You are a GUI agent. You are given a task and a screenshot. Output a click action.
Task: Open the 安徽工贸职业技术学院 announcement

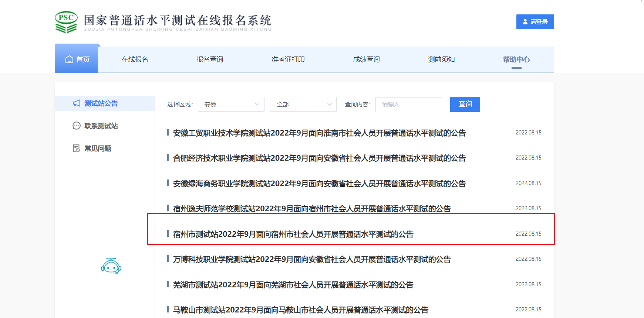(319, 133)
